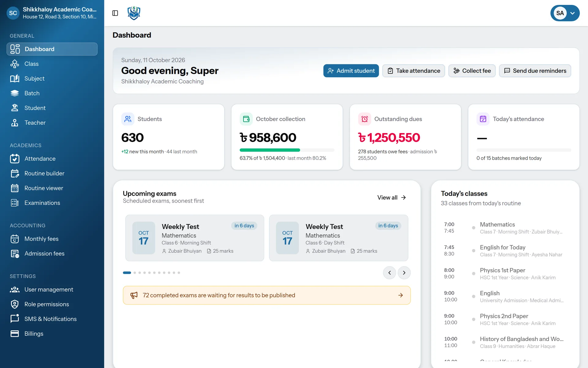The image size is (588, 368).
Task: Open the SA account dropdown
Action: coord(565,13)
